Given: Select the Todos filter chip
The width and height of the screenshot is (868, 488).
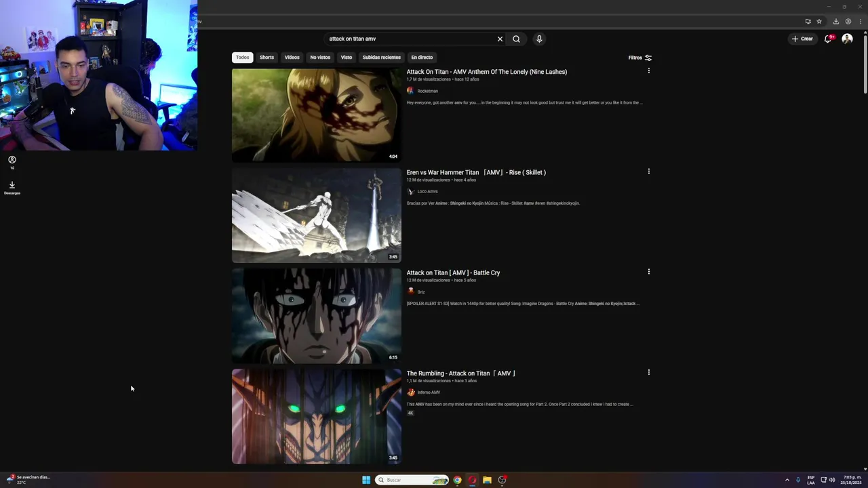Looking at the screenshot, I should click(x=242, y=58).
